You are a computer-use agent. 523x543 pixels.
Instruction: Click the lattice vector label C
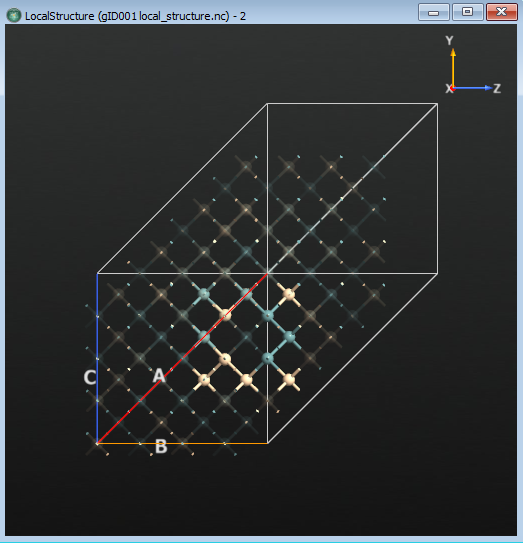(x=90, y=377)
